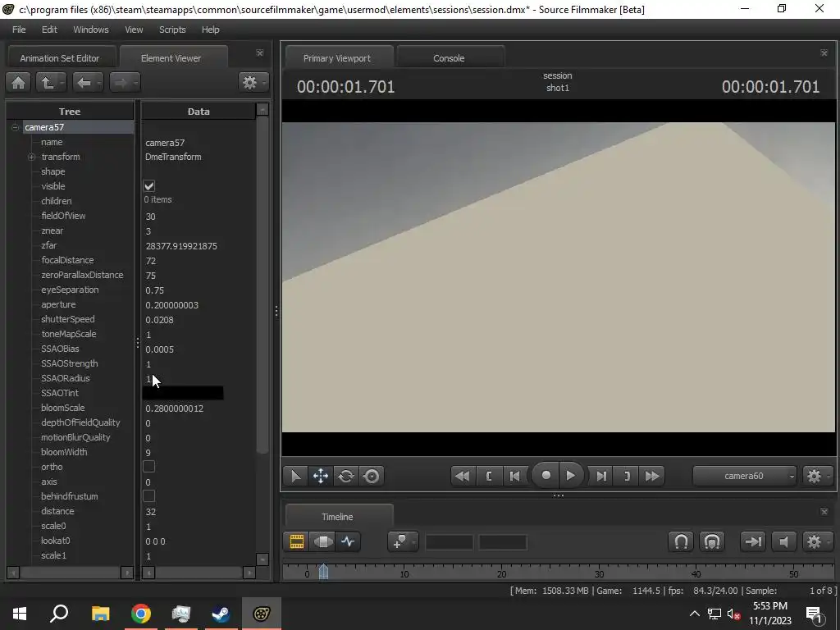Open the Windows menu
Viewport: 840px width, 630px height.
click(90, 30)
